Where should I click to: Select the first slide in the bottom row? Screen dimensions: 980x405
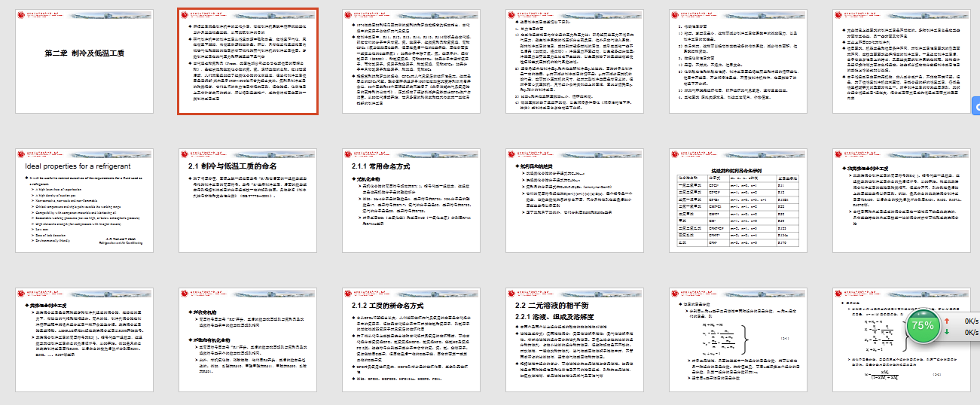84,340
